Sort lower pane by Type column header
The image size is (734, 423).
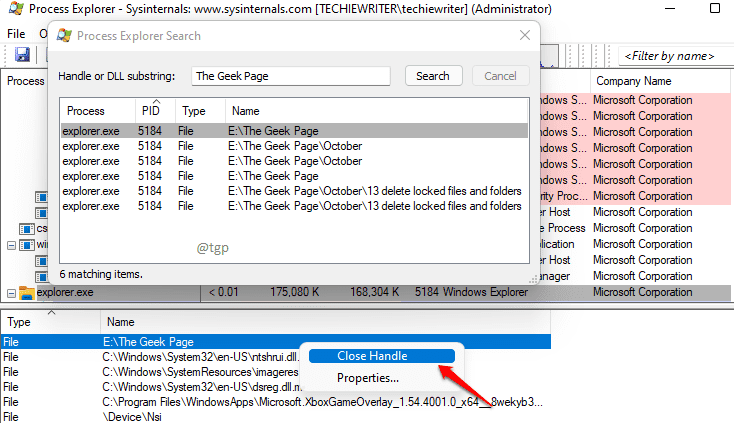coord(51,322)
